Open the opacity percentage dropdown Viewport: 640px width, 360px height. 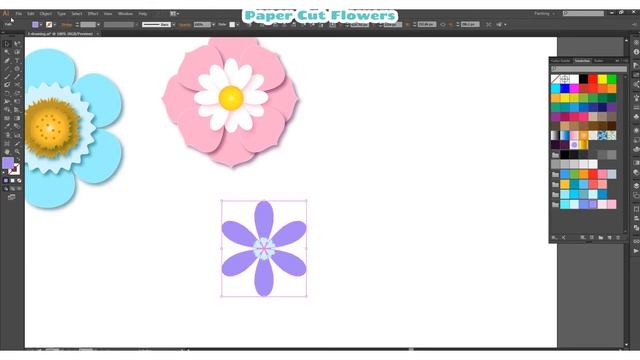[213, 25]
